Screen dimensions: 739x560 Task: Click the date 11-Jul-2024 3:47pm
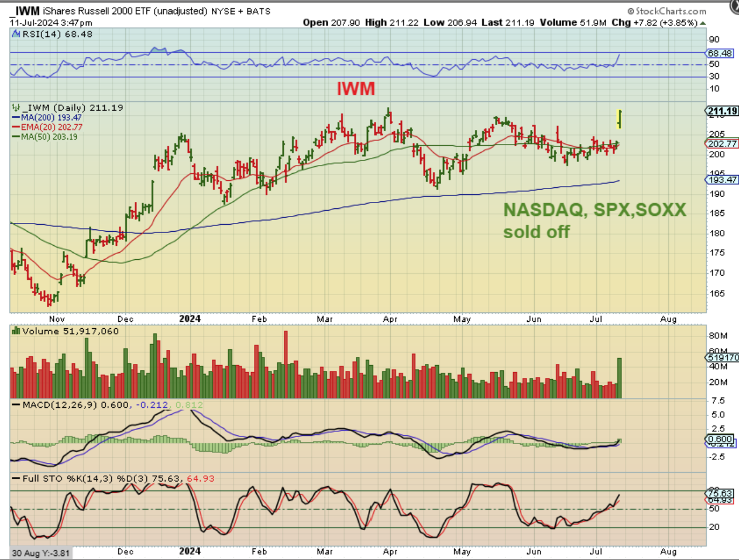[51, 23]
